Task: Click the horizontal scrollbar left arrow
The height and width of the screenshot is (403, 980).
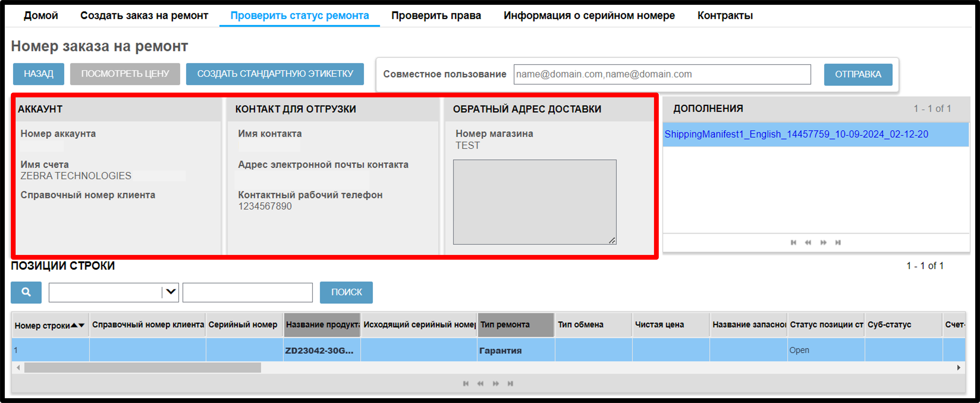Action: [x=18, y=368]
